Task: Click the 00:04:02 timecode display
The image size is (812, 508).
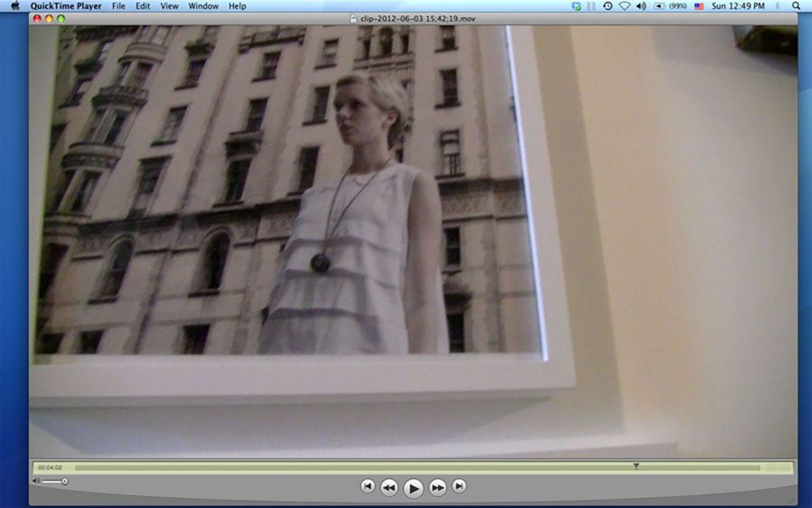Action: (x=50, y=467)
